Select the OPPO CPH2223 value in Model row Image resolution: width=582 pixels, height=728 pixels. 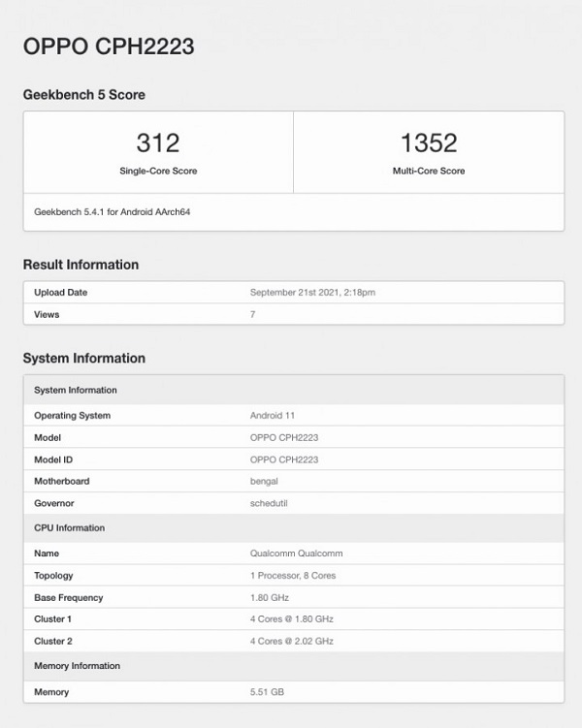pos(284,438)
